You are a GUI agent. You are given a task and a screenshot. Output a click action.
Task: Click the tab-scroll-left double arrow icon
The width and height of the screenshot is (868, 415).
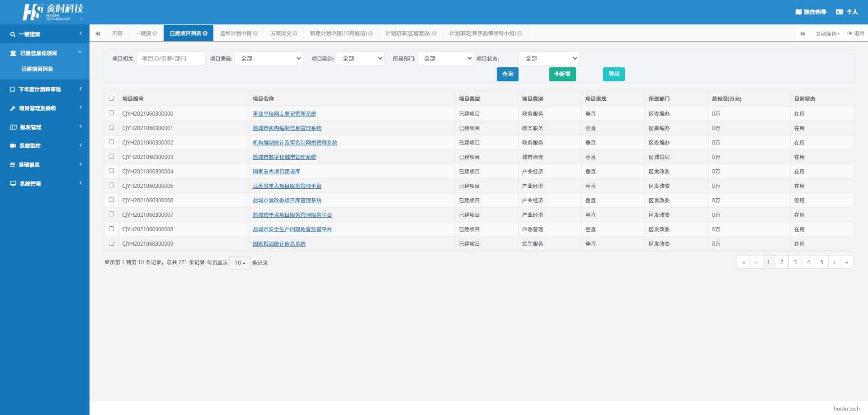[98, 33]
